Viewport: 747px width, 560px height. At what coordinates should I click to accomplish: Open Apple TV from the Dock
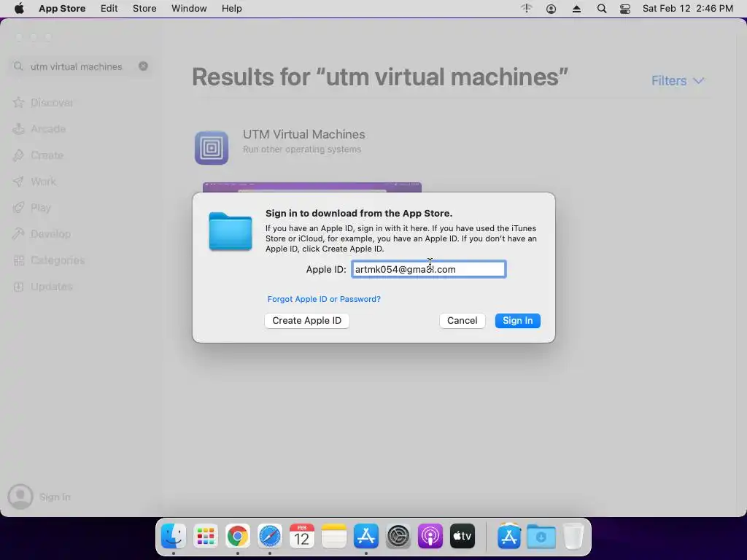(x=462, y=536)
